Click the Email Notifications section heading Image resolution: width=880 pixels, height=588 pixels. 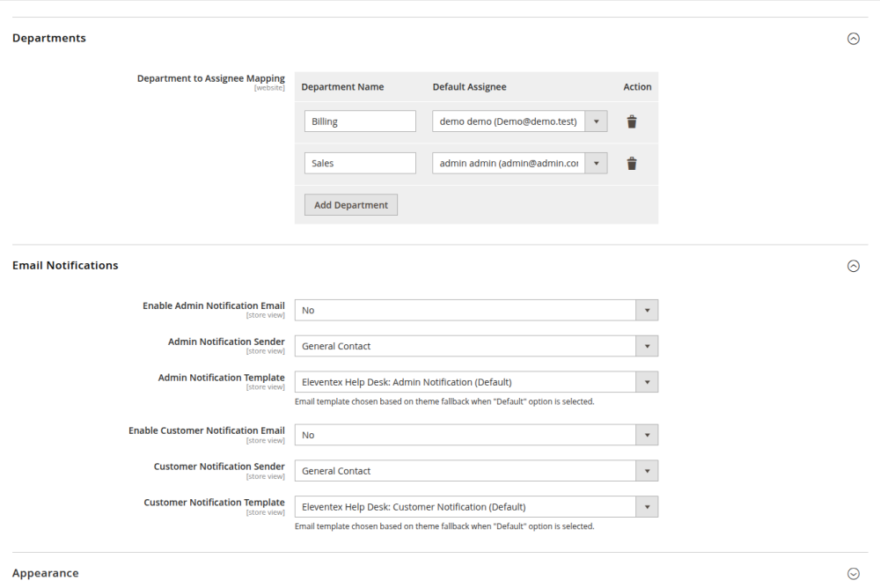[x=65, y=266]
